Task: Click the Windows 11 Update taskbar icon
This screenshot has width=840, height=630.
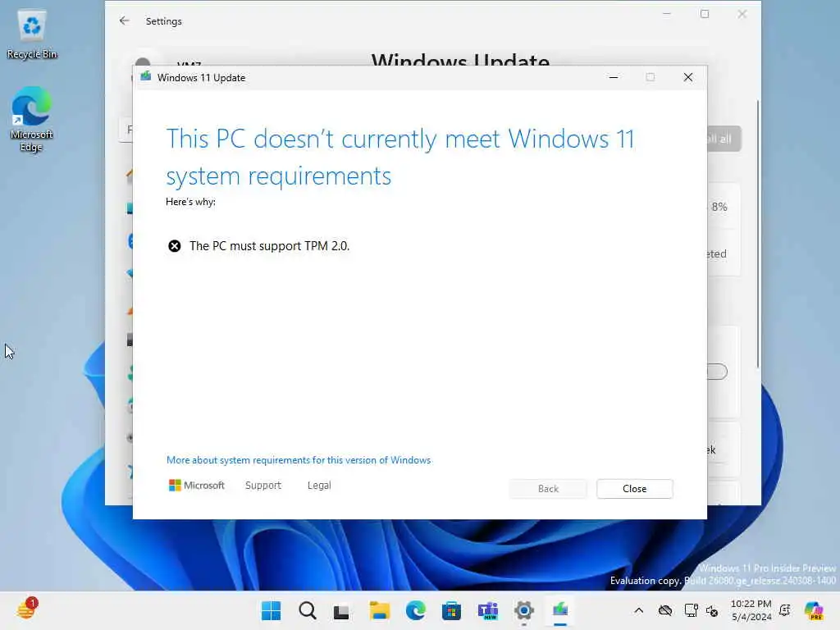Action: [x=560, y=610]
